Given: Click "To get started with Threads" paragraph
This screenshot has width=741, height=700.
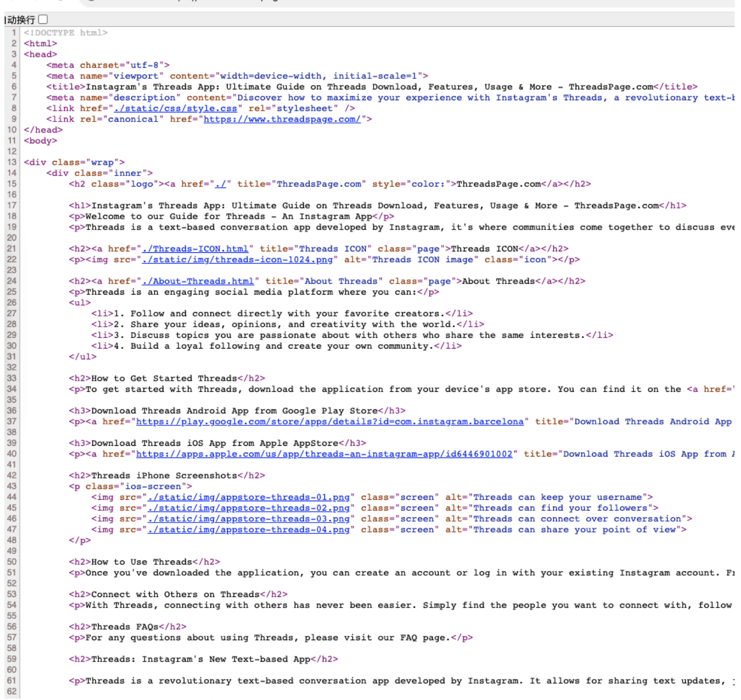Looking at the screenshot, I should tap(402, 389).
